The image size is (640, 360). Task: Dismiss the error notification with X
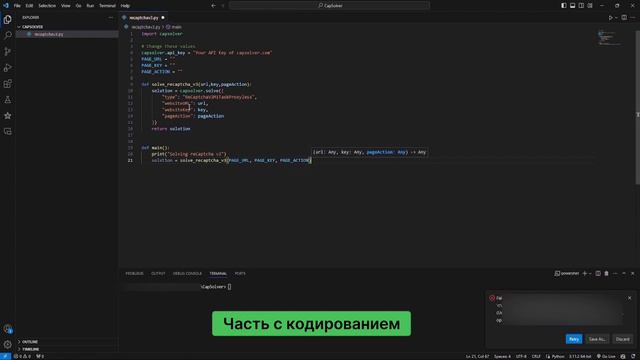tap(629, 298)
